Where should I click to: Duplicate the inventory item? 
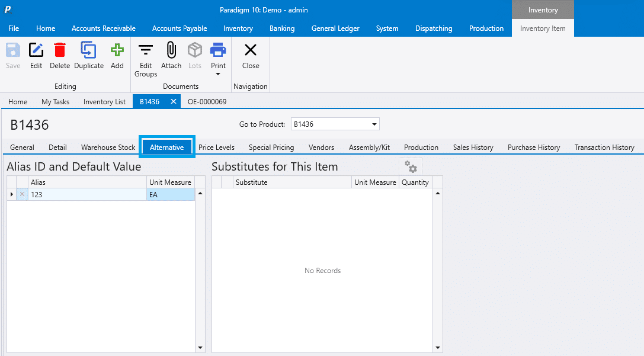[x=88, y=50]
